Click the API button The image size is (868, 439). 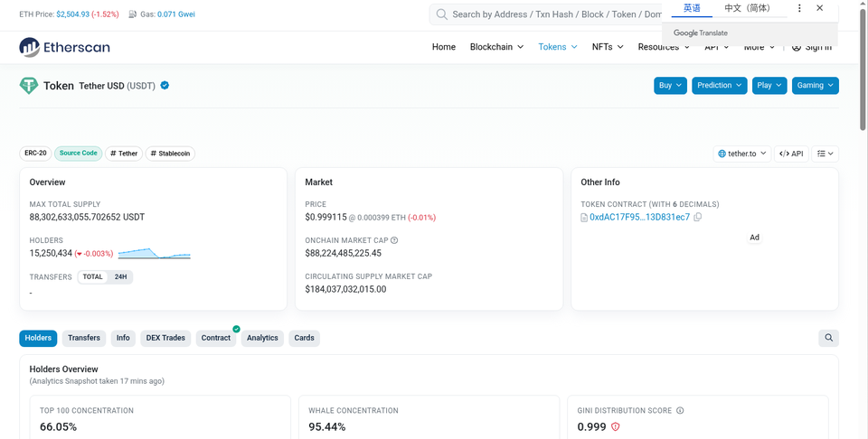tap(791, 154)
